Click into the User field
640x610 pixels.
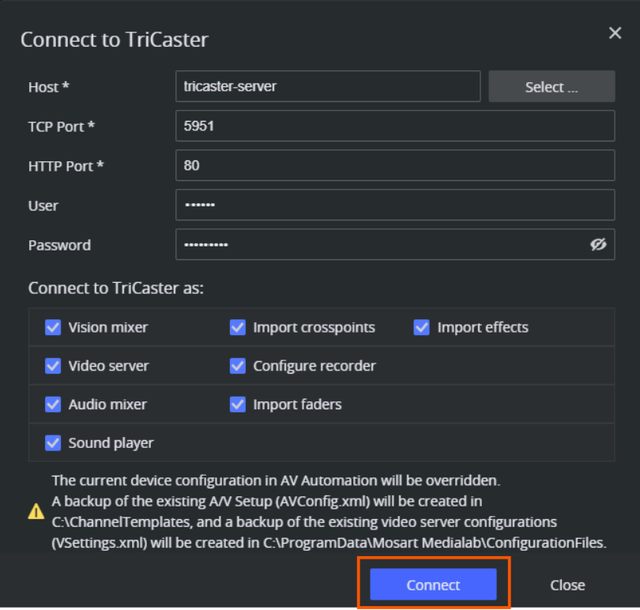click(x=394, y=205)
